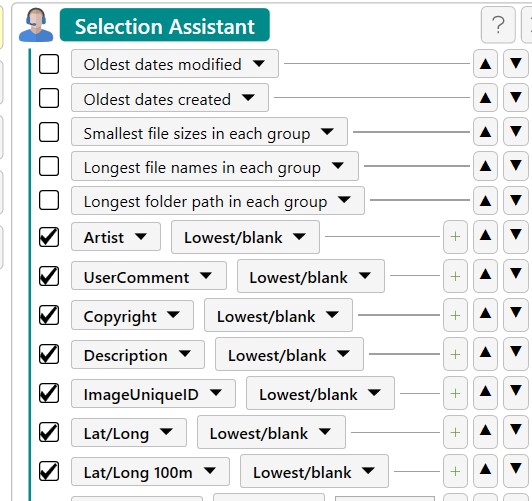Move ImageUniqueID rule up
The height and width of the screenshot is (501, 532).
coord(486,393)
